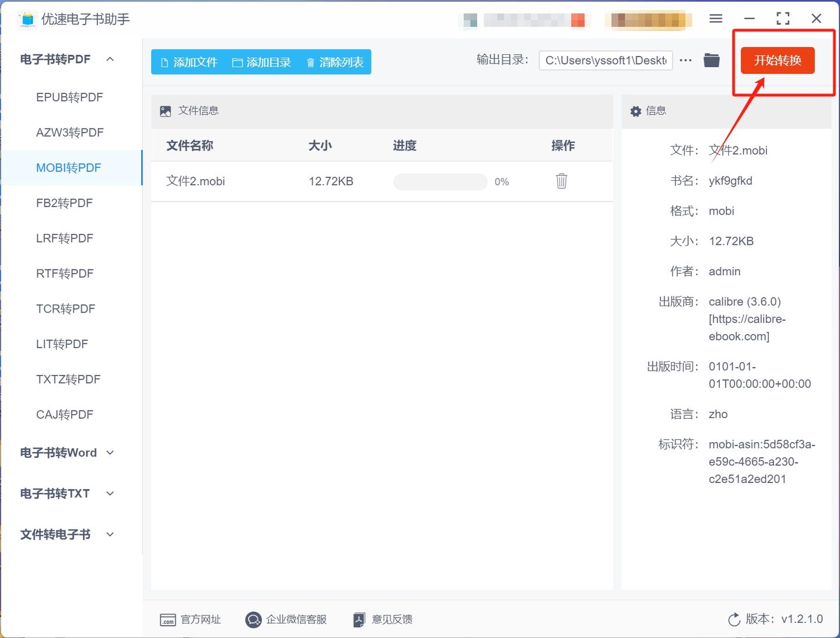Select FB2转PDF in sidebar

(71, 203)
